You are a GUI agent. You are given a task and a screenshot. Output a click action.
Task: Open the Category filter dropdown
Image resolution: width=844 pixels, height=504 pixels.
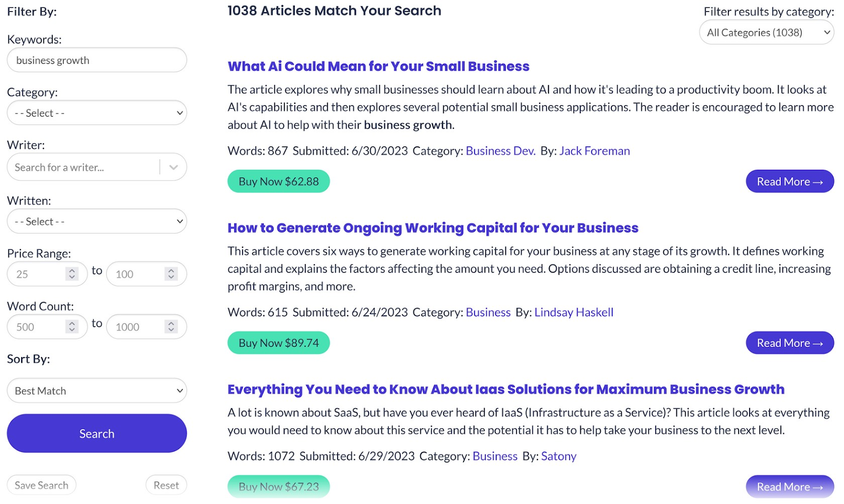[x=97, y=112]
